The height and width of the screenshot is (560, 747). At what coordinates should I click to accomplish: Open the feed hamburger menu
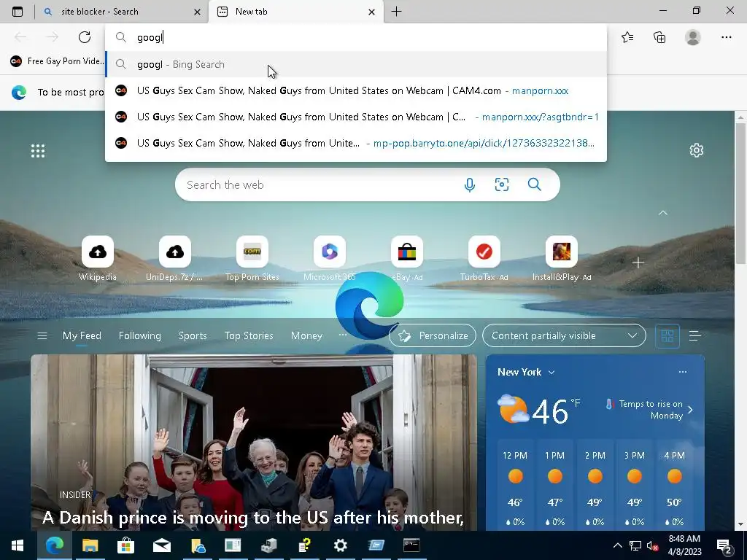tap(42, 335)
